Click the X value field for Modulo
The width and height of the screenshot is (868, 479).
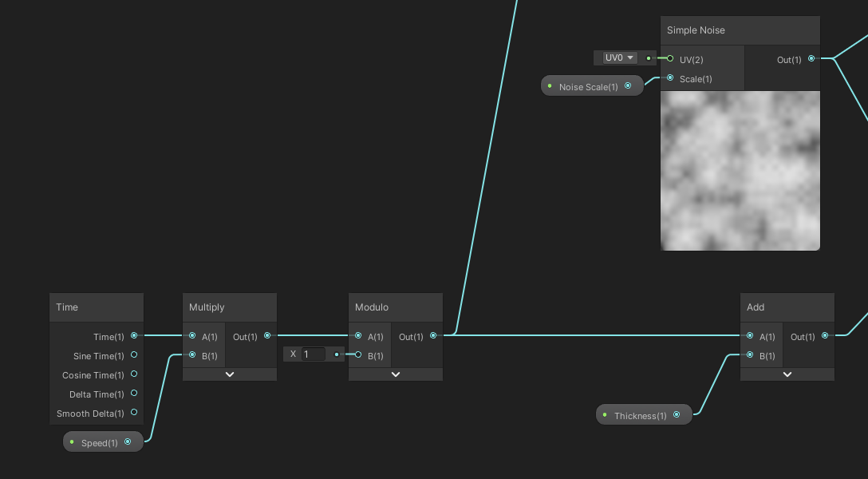tap(313, 354)
